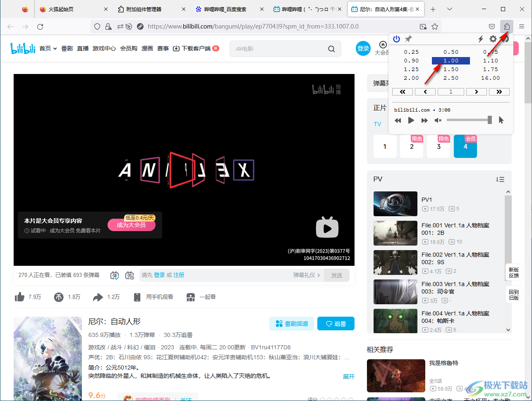Open 直播 navigation item
532x401 pixels.
tap(83, 48)
